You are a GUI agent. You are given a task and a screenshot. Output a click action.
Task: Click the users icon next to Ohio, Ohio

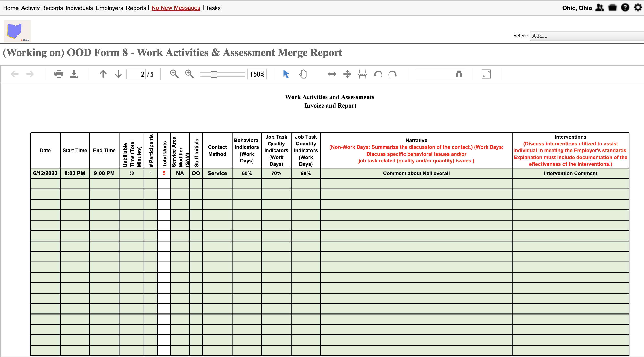(x=599, y=8)
